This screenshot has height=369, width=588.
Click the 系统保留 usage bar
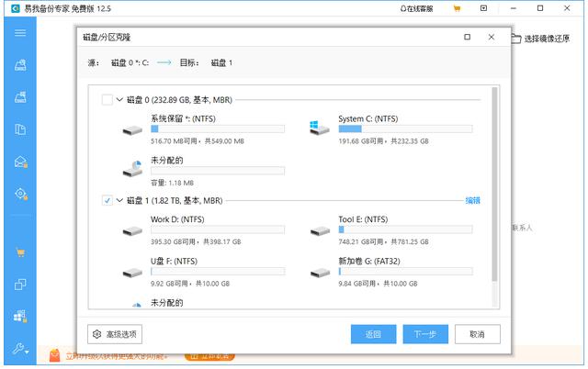(x=218, y=129)
